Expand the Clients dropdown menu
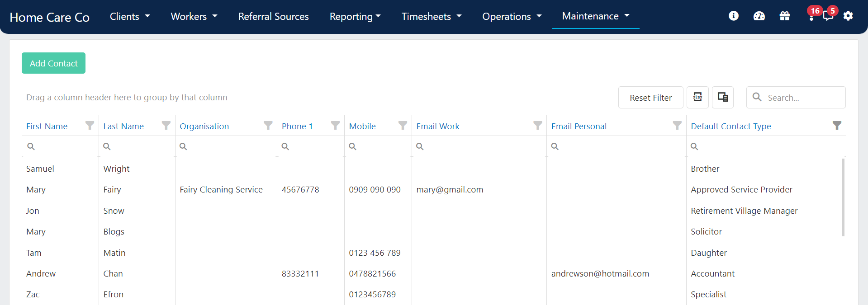868x305 pixels. click(x=130, y=16)
